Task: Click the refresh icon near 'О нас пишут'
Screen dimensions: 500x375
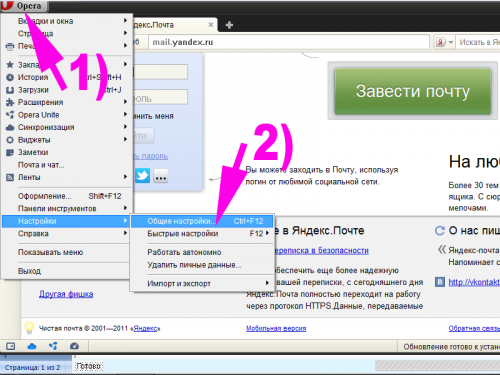Action: pyautogui.click(x=440, y=231)
